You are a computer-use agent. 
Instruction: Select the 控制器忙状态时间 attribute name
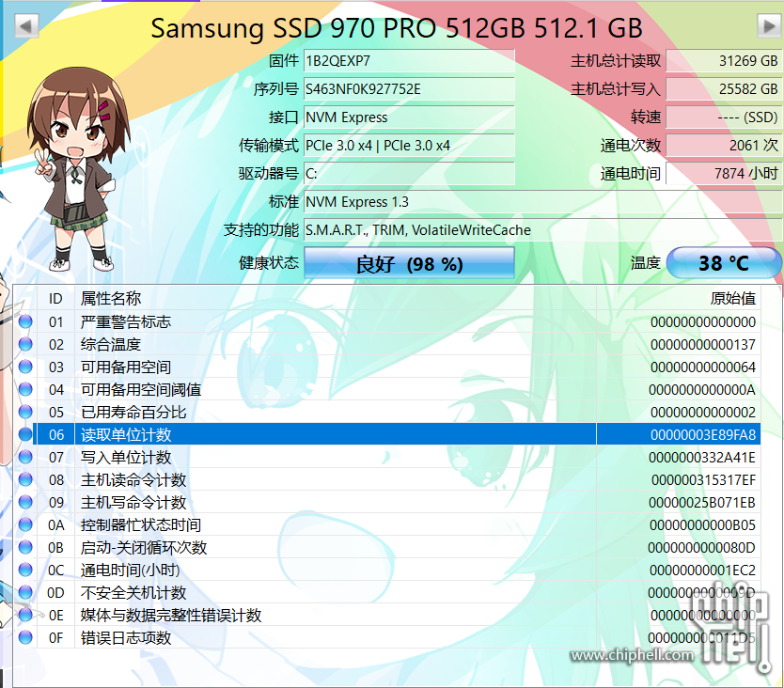coord(141,524)
